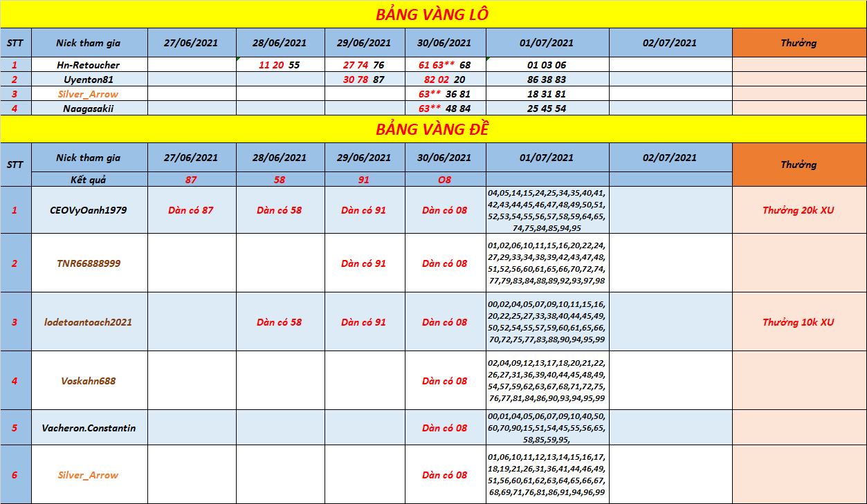867x504 pixels.
Task: Select the CEOVyOanh1979 nickname cell
Action: (x=89, y=210)
